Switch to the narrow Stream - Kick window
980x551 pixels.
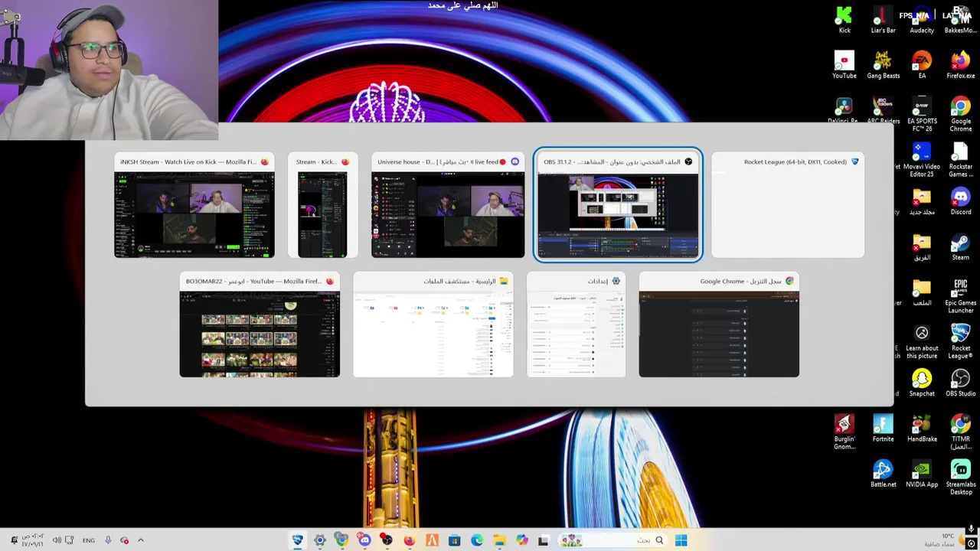[x=322, y=206]
